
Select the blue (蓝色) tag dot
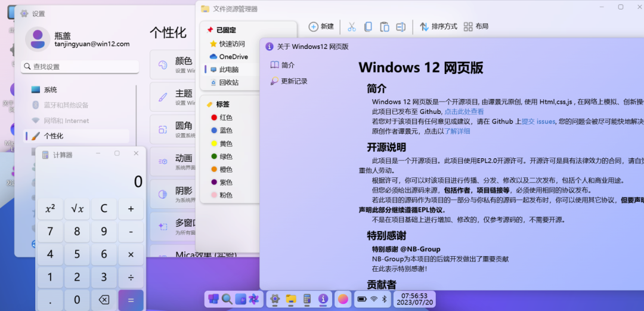213,130
